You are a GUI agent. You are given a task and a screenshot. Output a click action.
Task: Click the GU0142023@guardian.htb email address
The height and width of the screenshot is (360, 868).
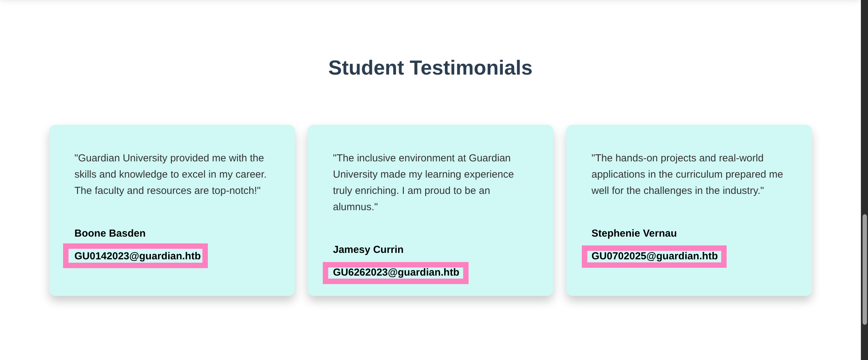click(x=137, y=256)
